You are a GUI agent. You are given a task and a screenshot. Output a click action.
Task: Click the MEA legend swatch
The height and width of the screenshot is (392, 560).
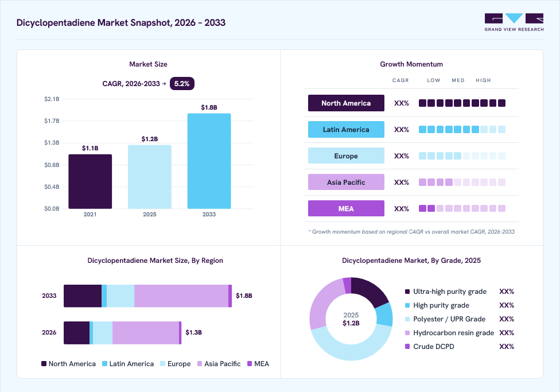click(250, 364)
